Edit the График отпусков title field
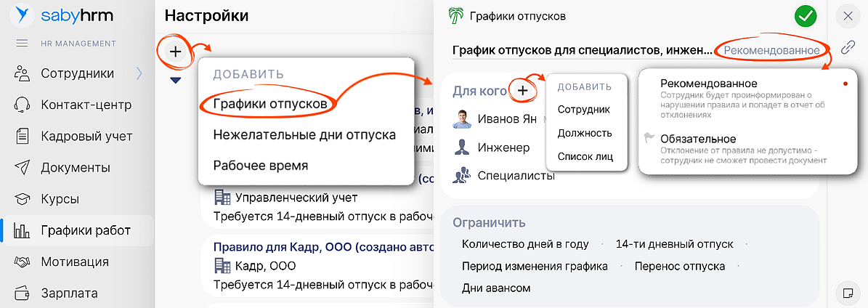This screenshot has width=868, height=308. 581,50
